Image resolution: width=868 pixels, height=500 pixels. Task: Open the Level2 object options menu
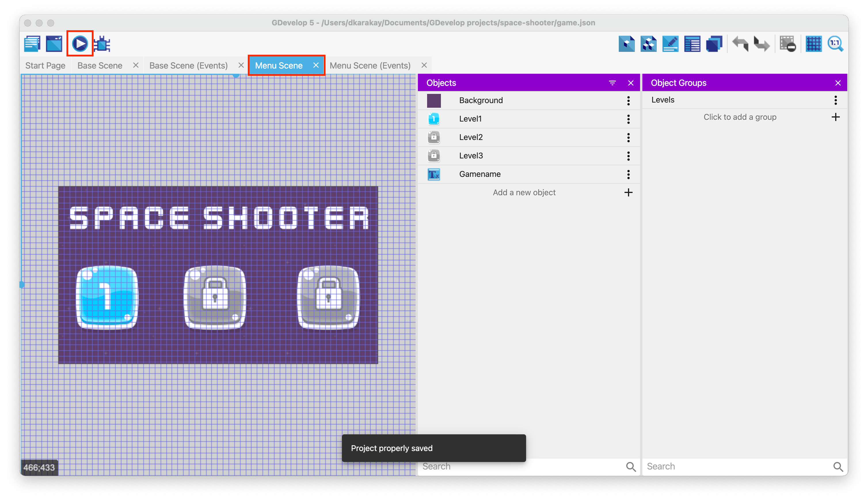628,138
